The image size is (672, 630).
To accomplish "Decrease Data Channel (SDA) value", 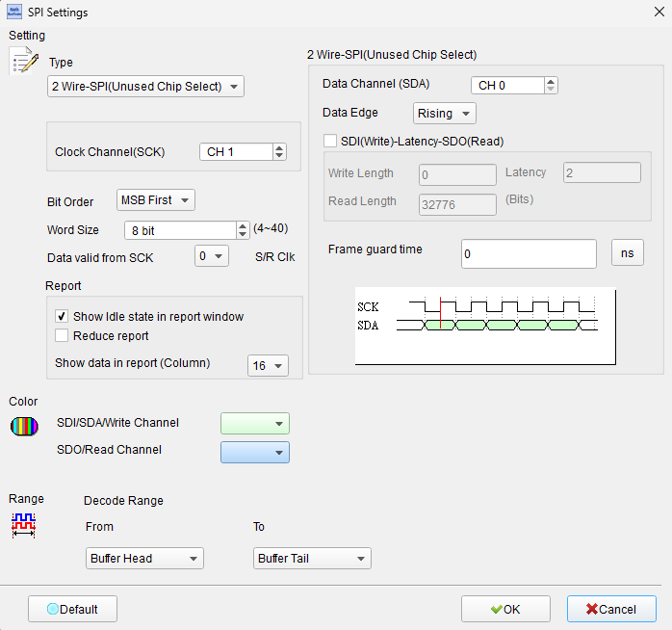I will click(551, 90).
